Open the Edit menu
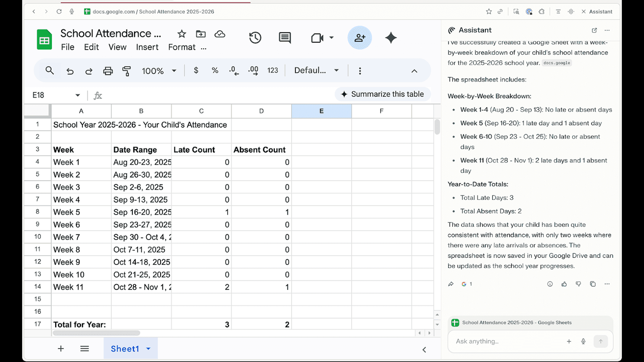Viewport: 644px width, 362px height. [92, 47]
